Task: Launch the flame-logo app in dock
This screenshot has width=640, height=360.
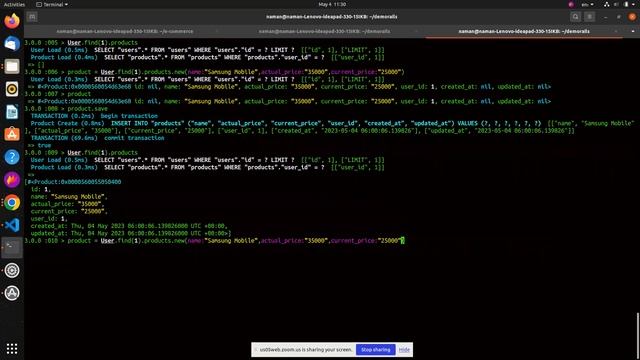Action: (x=12, y=180)
